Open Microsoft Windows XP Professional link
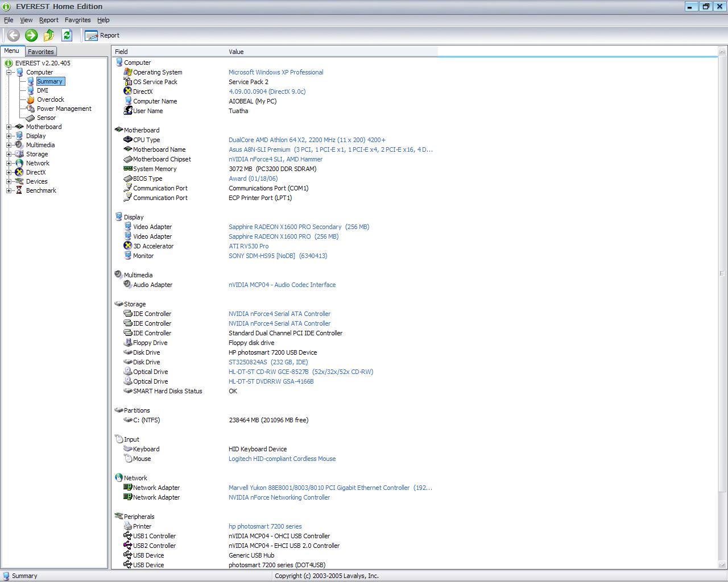728x582 pixels. click(x=276, y=72)
